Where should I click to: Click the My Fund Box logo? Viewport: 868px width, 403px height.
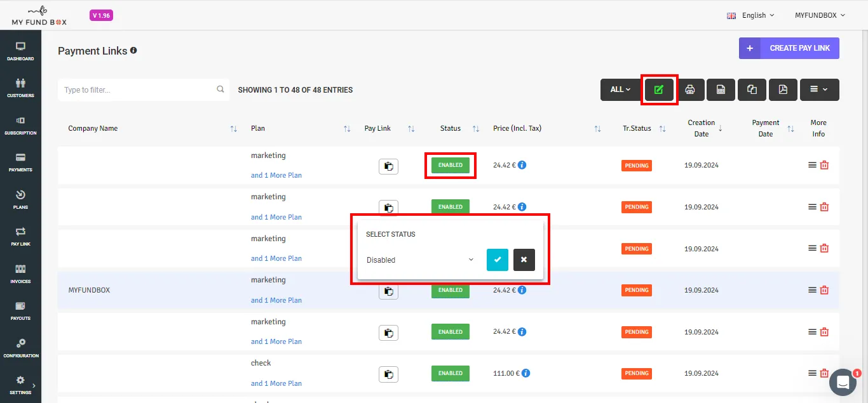[39, 15]
